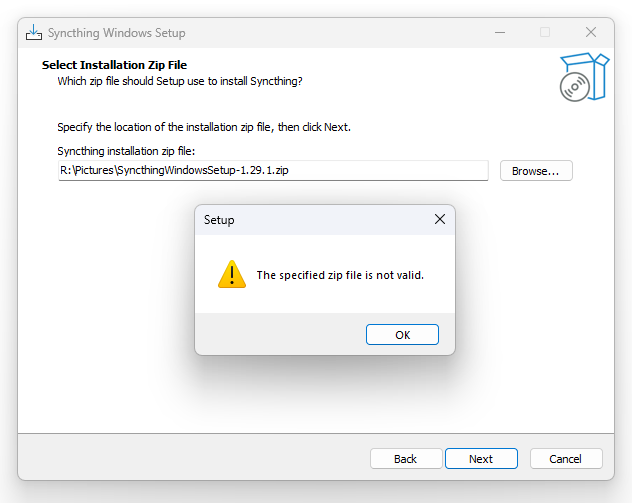This screenshot has height=503, width=632.
Task: Click the "Which zip file should Setup use" subtitle
Action: [x=179, y=80]
